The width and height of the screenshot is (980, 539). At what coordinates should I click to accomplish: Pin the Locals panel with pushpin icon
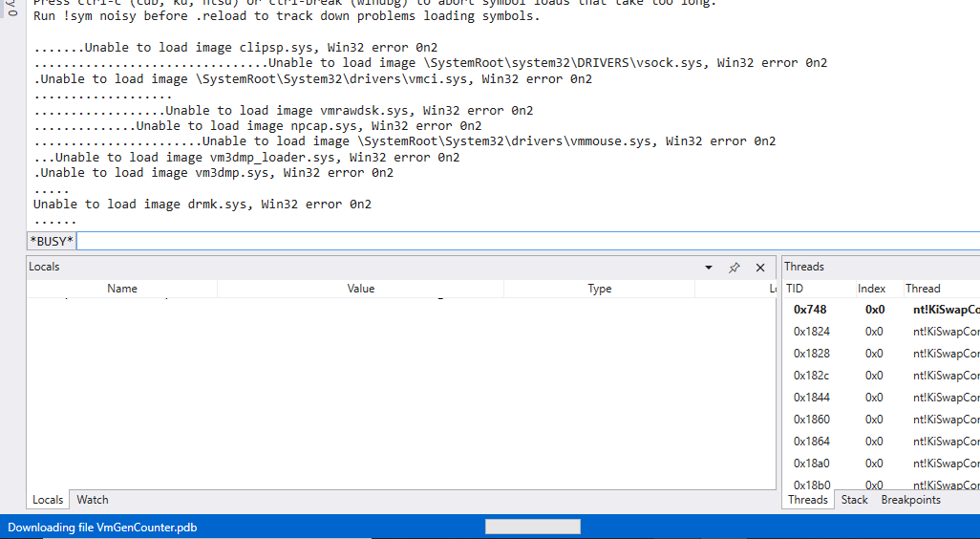[x=735, y=268]
